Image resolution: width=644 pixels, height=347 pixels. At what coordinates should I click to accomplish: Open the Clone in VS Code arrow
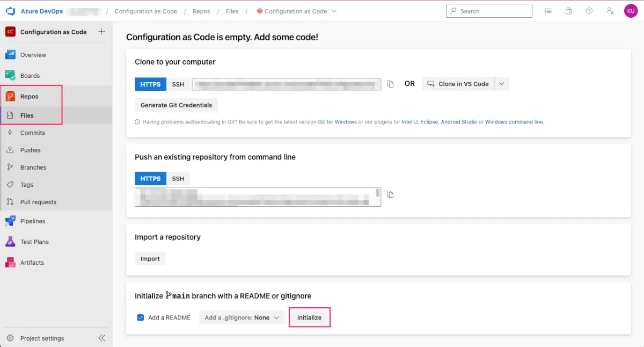pyautogui.click(x=501, y=84)
